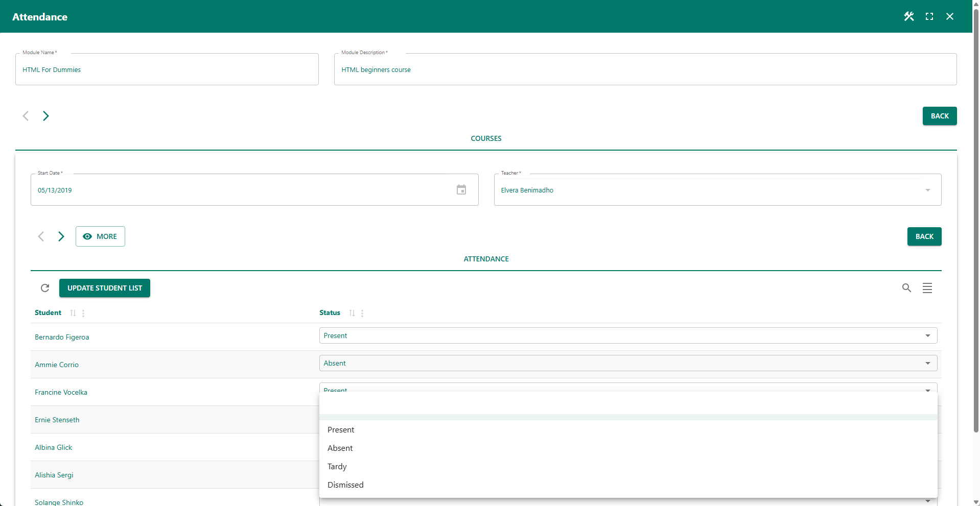Go to next module record arrow
This screenshot has width=980, height=506.
tap(46, 116)
